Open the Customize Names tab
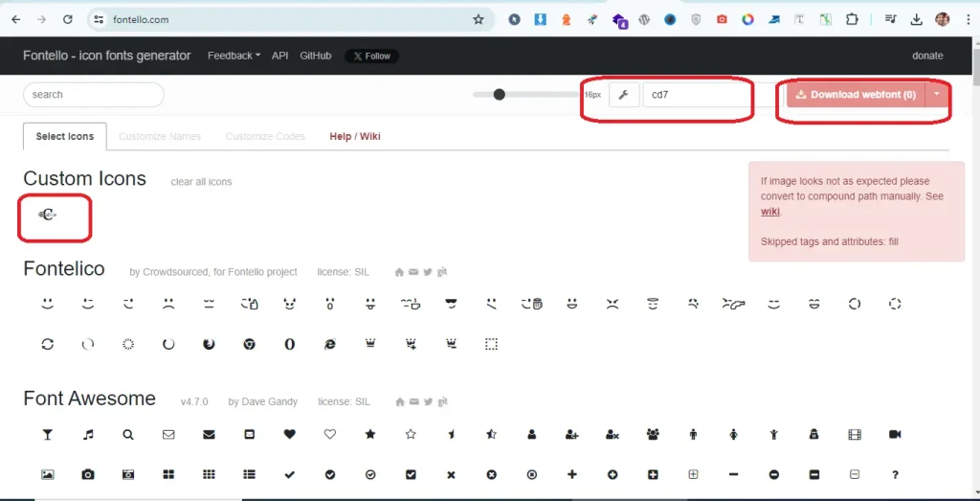Screen dimensions: 980x501 click(160, 136)
